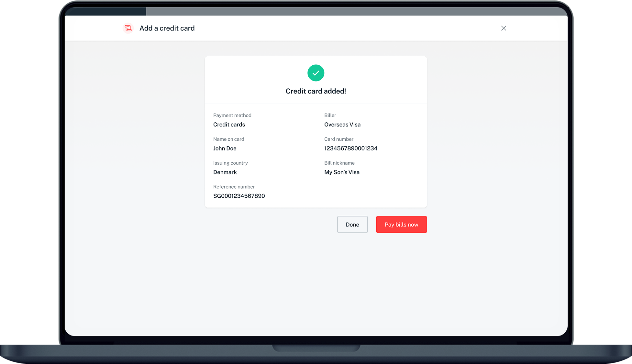This screenshot has width=632, height=364.
Task: Click the 'Credit cards' payment method value
Action: click(229, 125)
